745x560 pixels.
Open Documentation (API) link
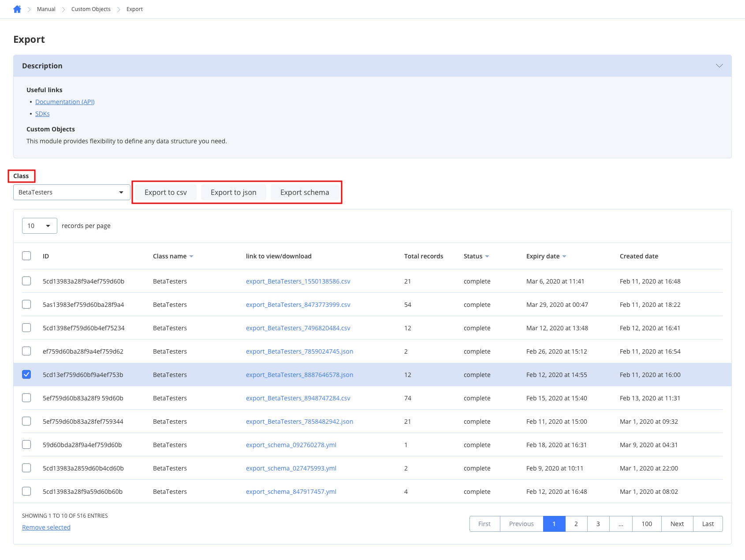point(65,102)
